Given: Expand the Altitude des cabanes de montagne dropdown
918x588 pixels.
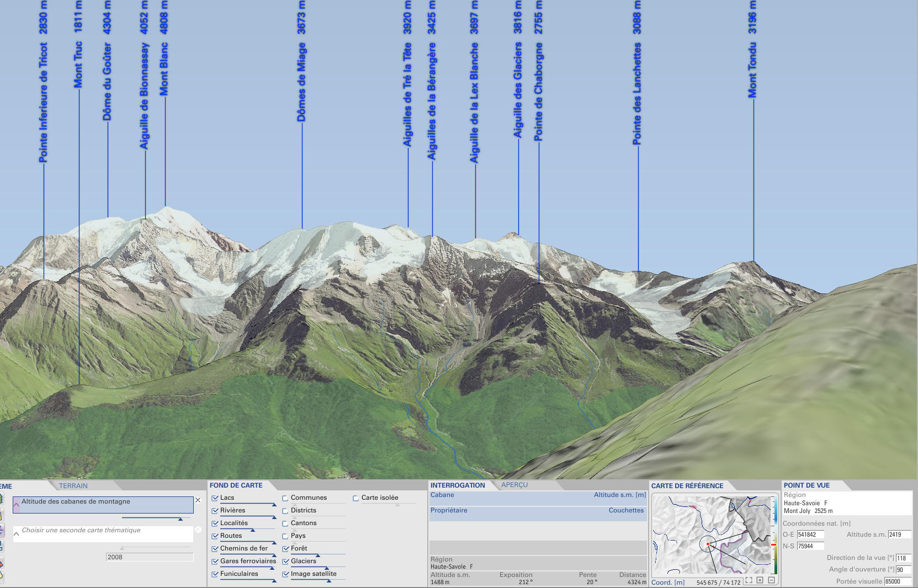Looking at the screenshot, I should (x=17, y=504).
